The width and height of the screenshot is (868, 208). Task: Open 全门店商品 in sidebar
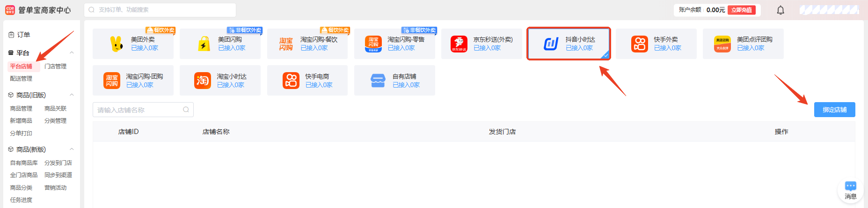click(x=24, y=175)
